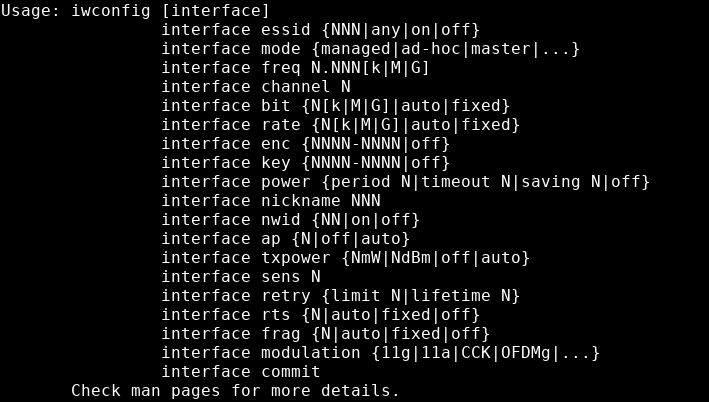This screenshot has height=402, width=709.
Task: Click the 'commit' option keyword
Action: (x=290, y=372)
